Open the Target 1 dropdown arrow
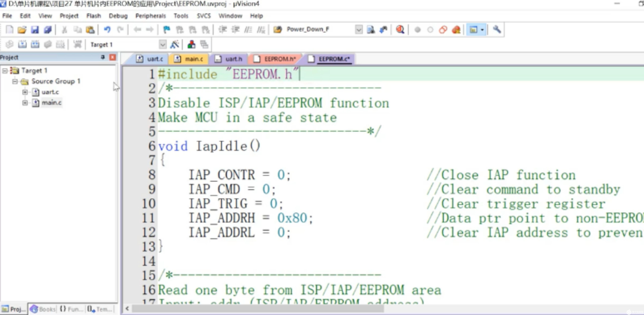This screenshot has height=315, width=644. tap(163, 45)
